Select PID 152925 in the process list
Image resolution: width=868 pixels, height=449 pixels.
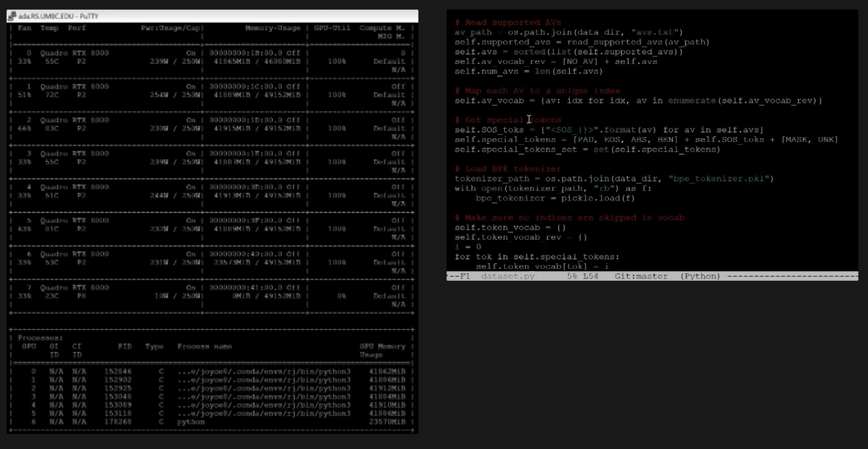point(118,389)
